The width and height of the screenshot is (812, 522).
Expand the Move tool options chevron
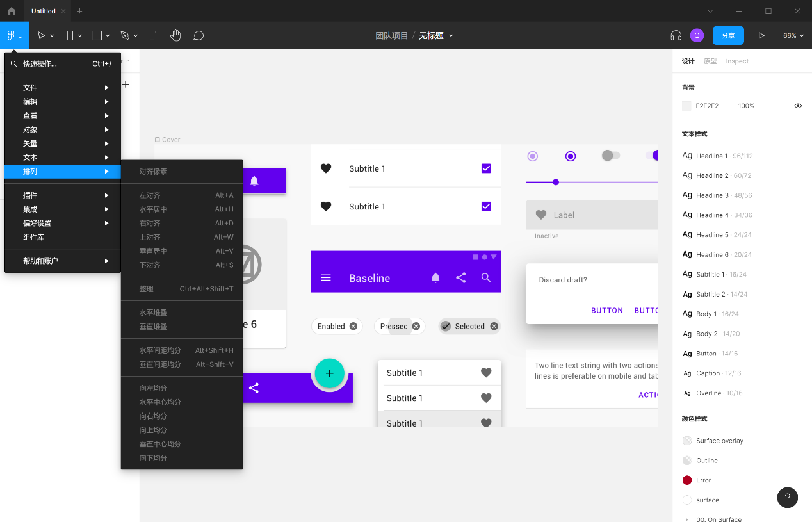[52, 36]
